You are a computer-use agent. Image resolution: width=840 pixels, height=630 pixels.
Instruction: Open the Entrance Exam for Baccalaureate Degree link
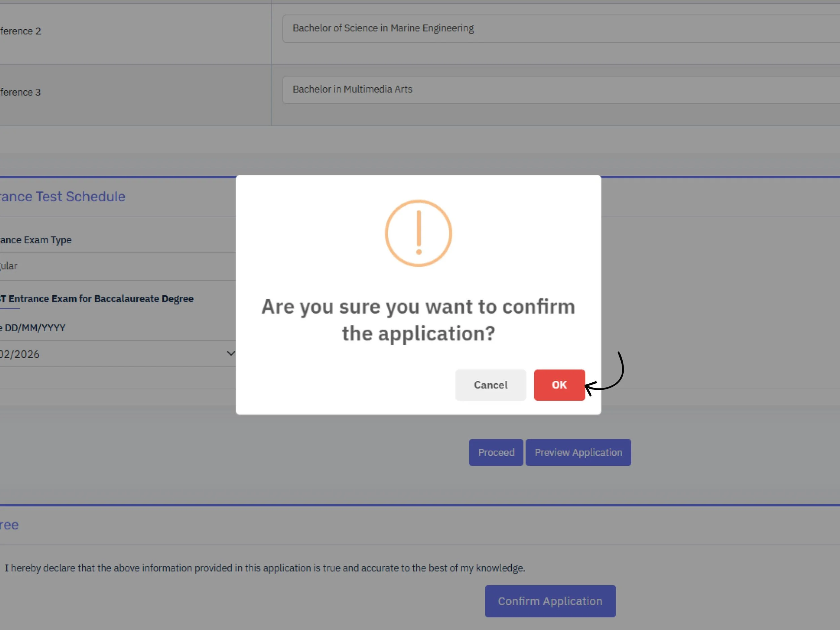(97, 299)
